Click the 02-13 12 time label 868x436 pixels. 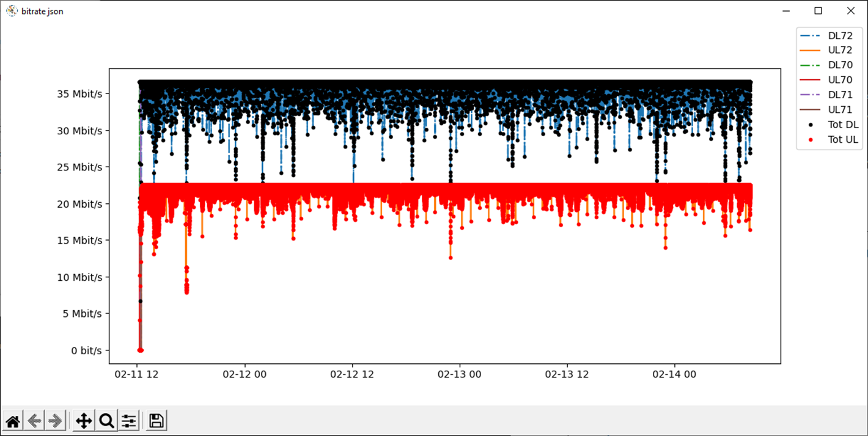pyautogui.click(x=567, y=374)
